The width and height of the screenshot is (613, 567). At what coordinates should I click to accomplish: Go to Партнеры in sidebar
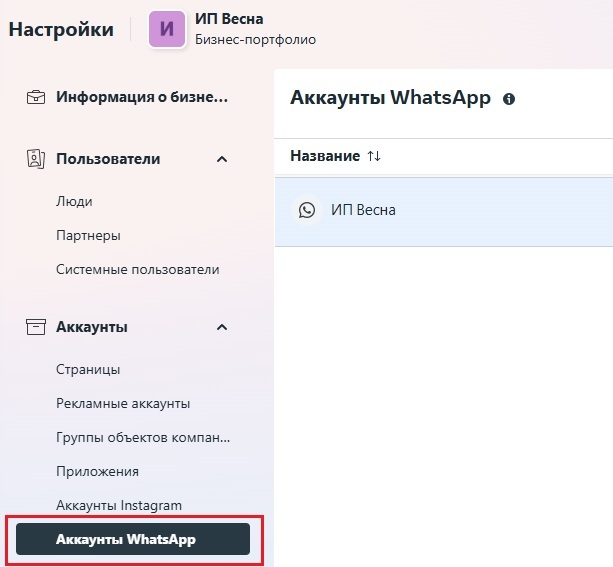[88, 236]
